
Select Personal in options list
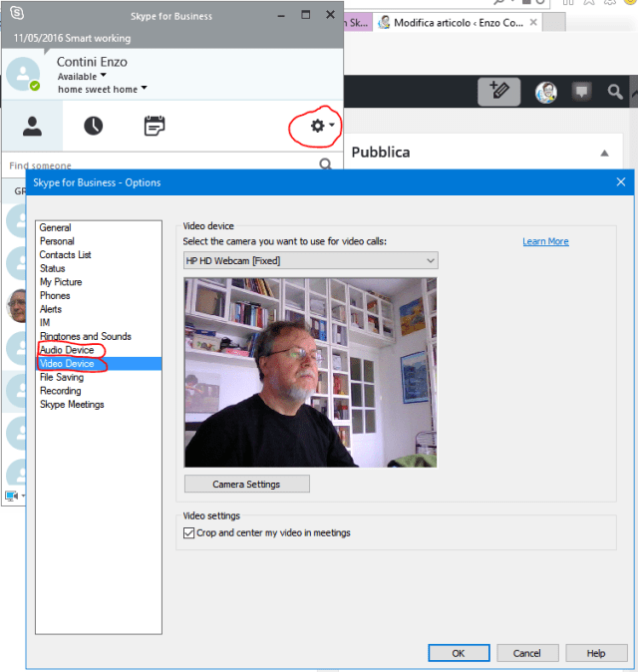(57, 241)
